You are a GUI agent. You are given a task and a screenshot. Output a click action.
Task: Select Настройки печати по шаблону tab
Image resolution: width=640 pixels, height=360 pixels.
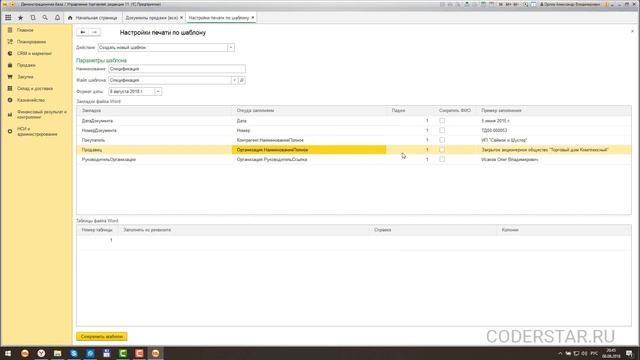(219, 18)
